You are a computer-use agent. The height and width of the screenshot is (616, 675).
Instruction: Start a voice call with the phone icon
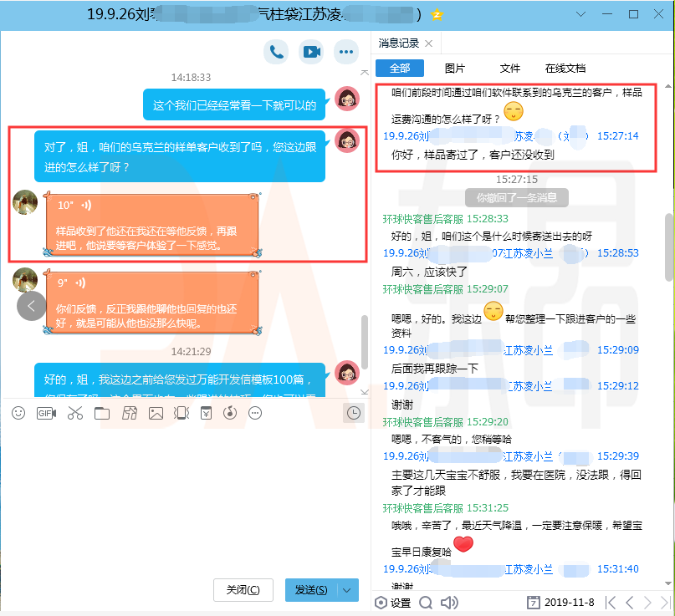tap(276, 52)
